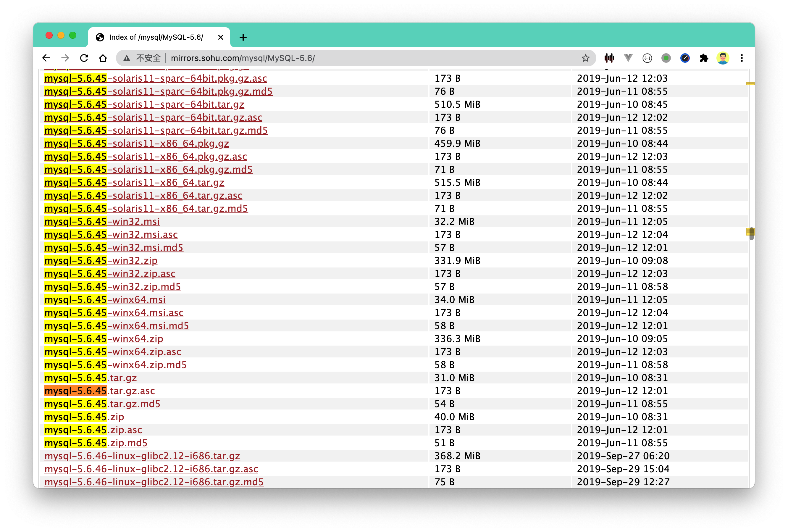Select the Index of /mysql/MySQL-5.6/ tab
The image size is (788, 532).
click(156, 37)
